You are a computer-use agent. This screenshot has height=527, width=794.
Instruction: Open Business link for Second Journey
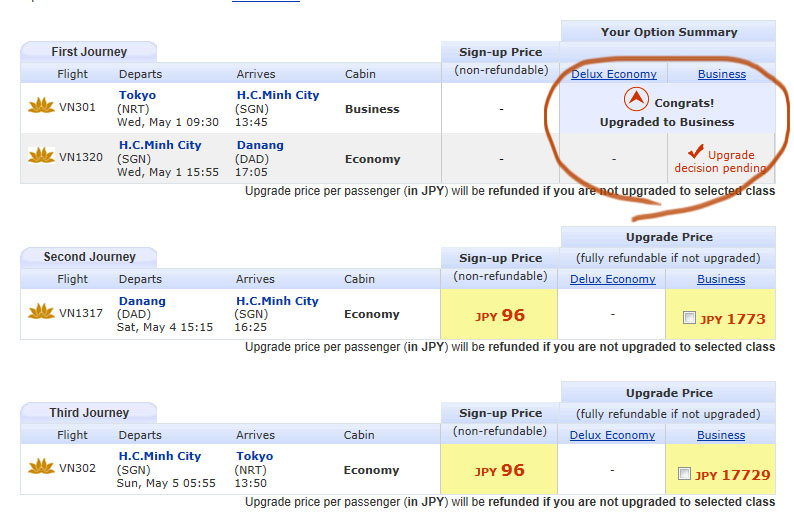tap(721, 279)
